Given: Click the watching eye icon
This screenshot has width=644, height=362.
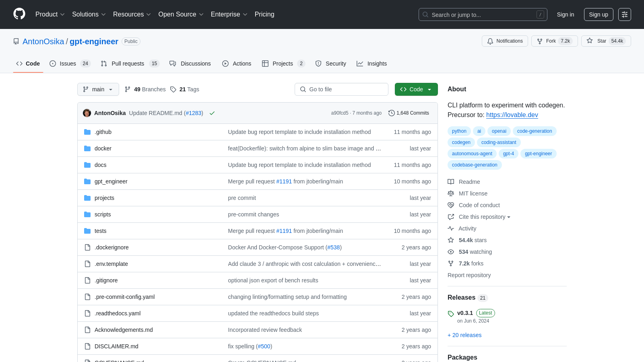Looking at the screenshot, I should (451, 252).
